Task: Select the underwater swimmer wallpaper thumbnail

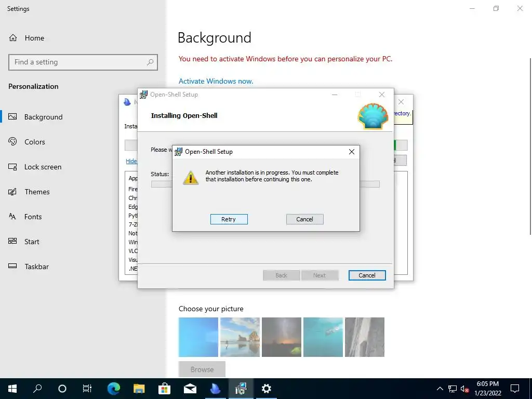Action: (323, 337)
